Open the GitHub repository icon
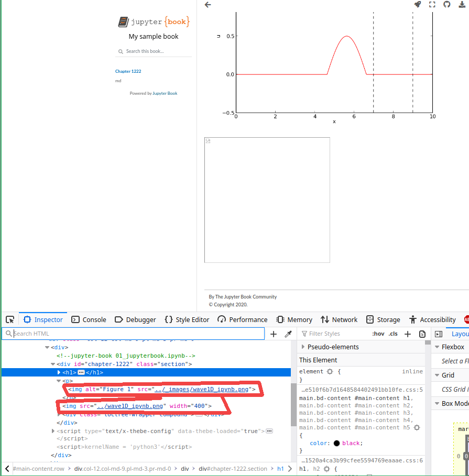 446,5
